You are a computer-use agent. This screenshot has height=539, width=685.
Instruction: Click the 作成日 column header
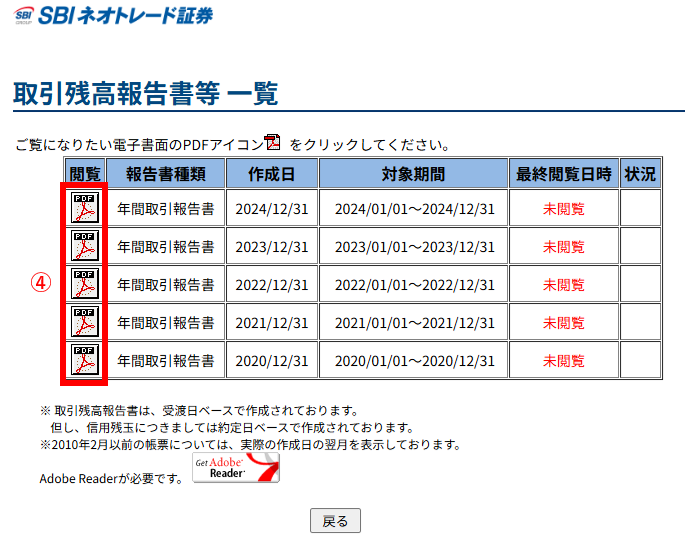(272, 173)
